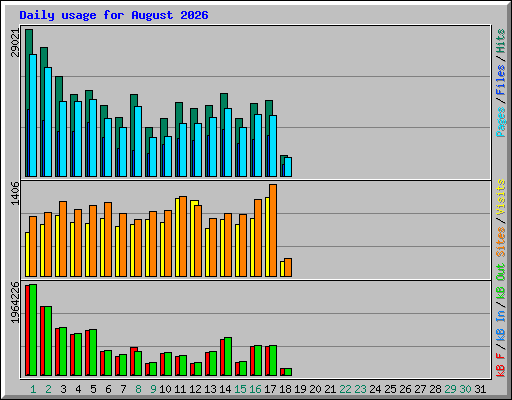The image size is (512, 400).
Task: Click the 'Files' legend label
Action: (x=500, y=79)
